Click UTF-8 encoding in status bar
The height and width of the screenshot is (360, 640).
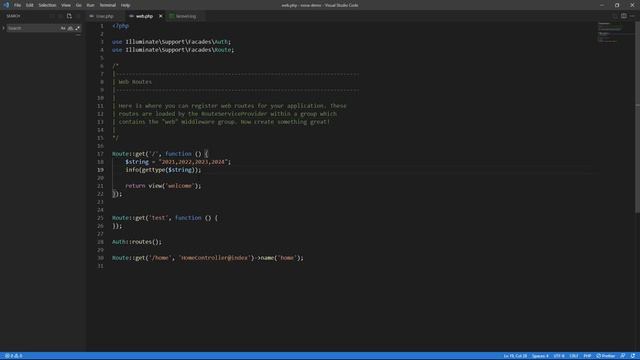click(559, 356)
